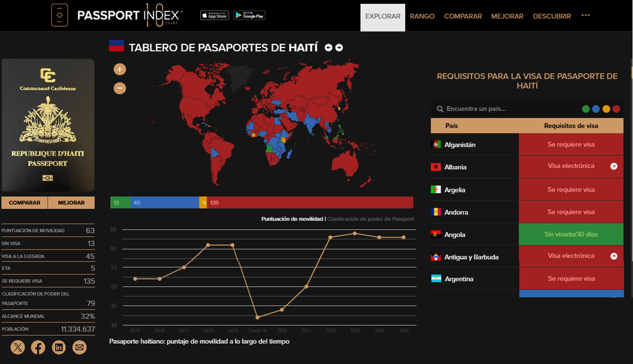Zoom out the map with minus button
The width and height of the screenshot is (633, 364).
tap(120, 88)
